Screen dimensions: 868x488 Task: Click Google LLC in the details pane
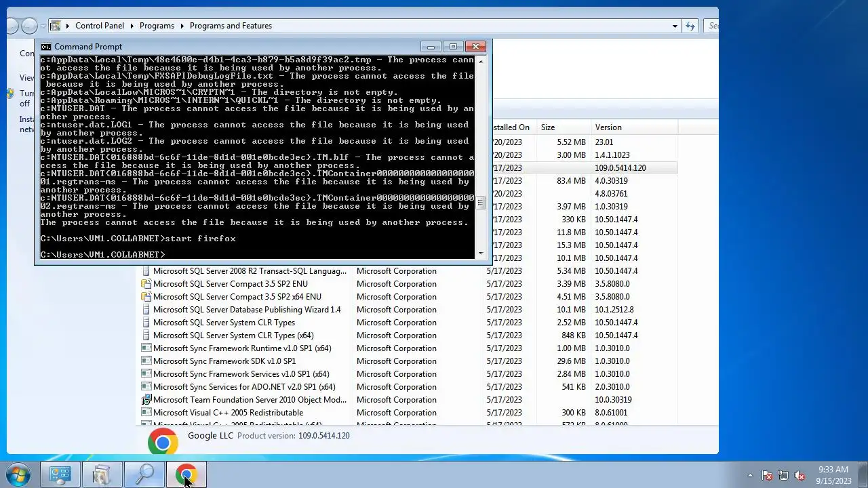[210, 436]
